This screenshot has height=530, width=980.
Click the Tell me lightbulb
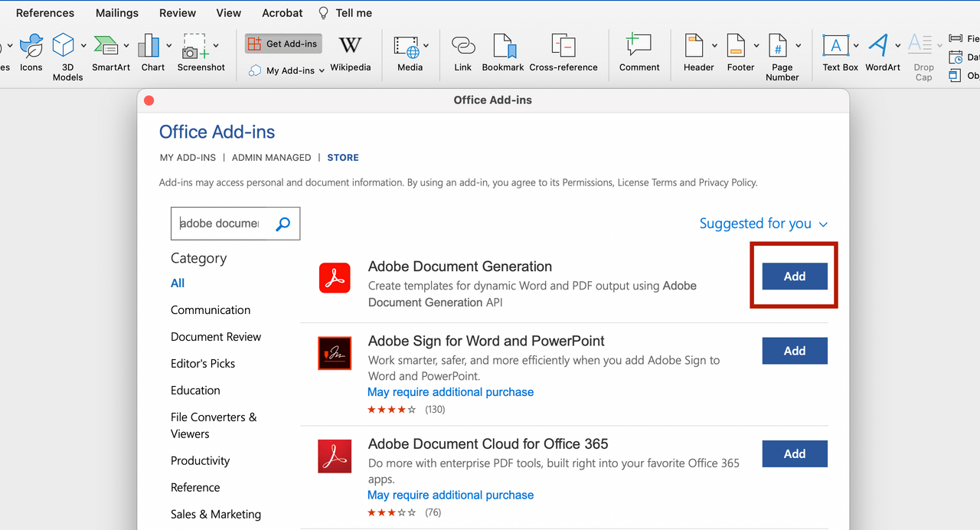[x=323, y=13]
